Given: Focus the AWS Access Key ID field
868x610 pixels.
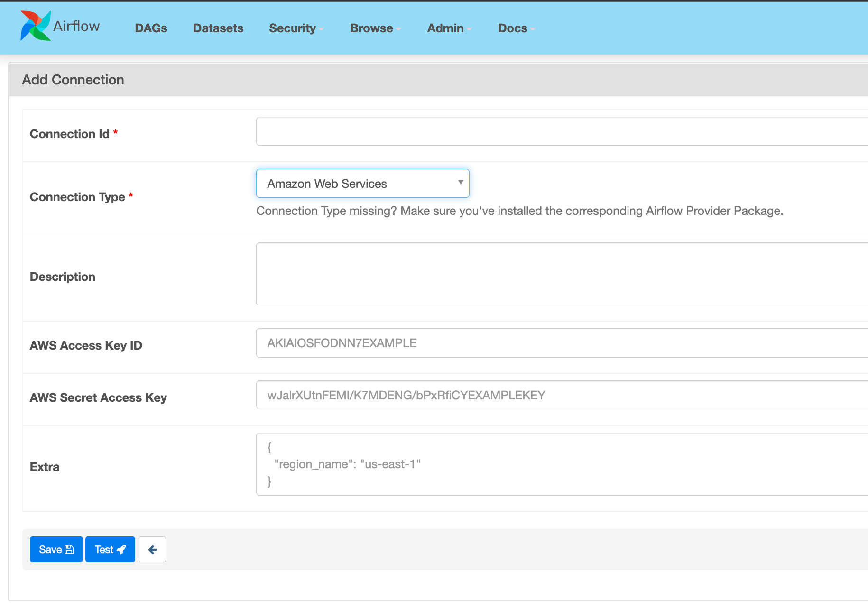Looking at the screenshot, I should (562, 343).
